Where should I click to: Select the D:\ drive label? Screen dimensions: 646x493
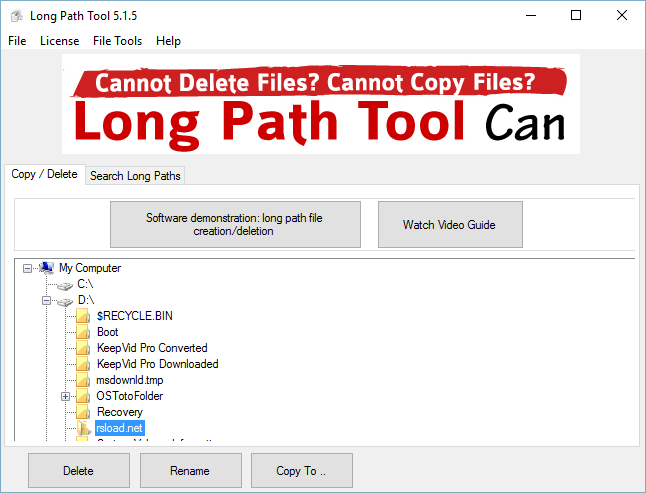click(x=86, y=300)
